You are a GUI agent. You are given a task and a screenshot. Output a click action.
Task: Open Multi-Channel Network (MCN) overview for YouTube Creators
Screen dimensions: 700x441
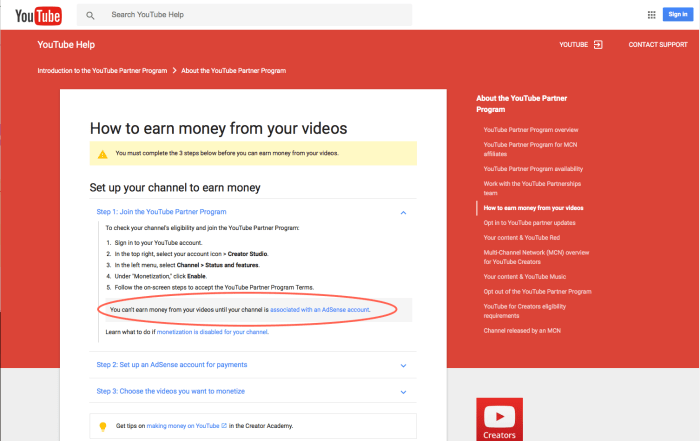pos(536,257)
